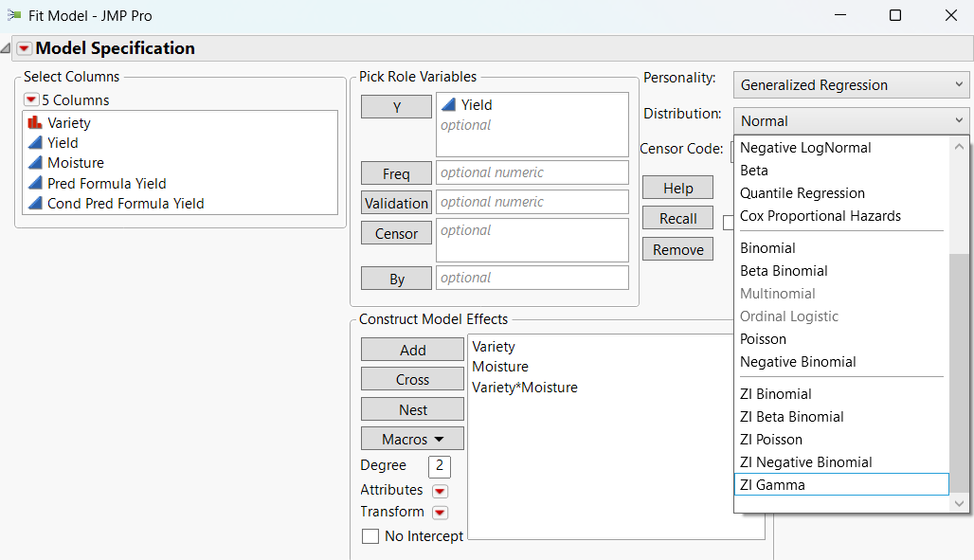Click the Degree number field

point(440,466)
